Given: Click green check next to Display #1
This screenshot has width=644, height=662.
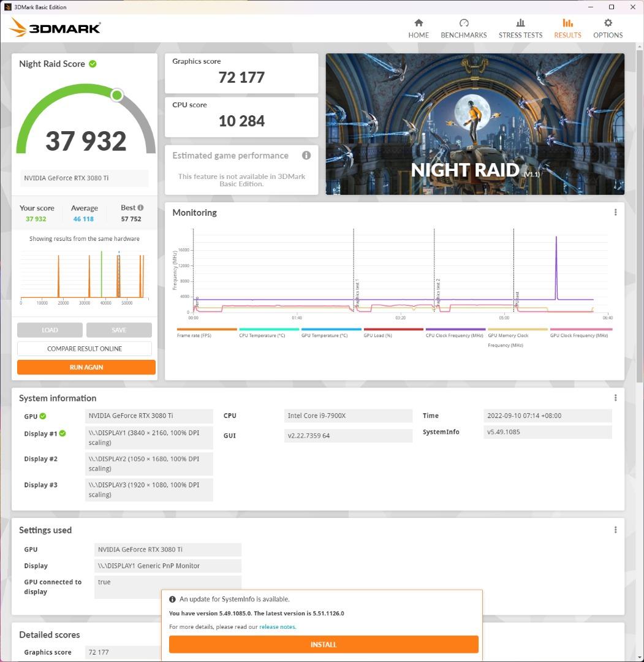Looking at the screenshot, I should click(63, 434).
